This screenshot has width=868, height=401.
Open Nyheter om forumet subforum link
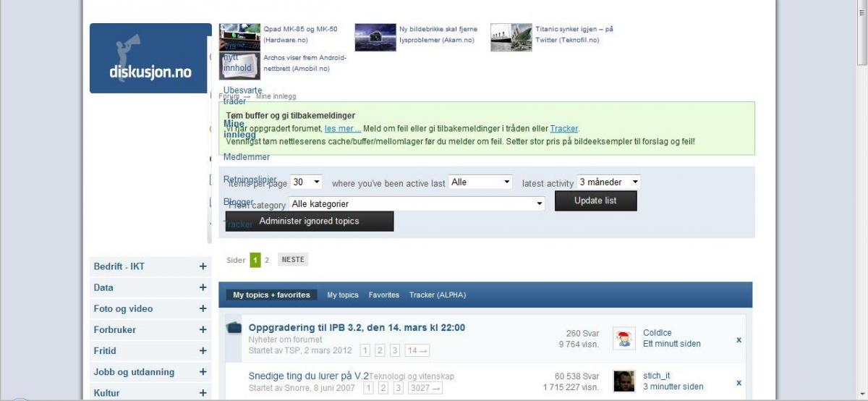coord(285,339)
